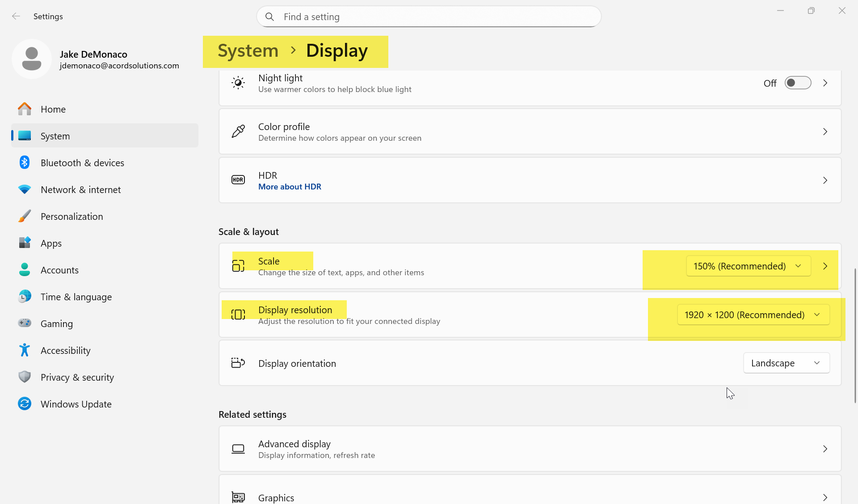Click the Gaming controller icon
The width and height of the screenshot is (858, 504).
(25, 323)
